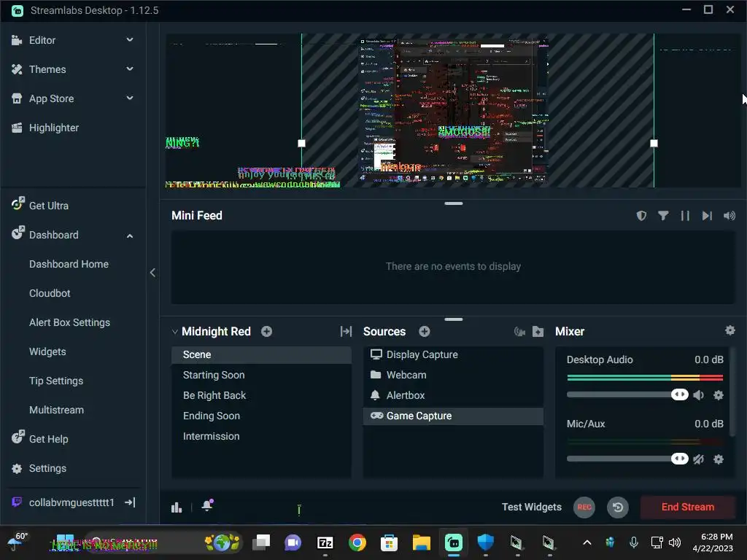Open Tip Settings
This screenshot has width=747, height=560.
tap(56, 381)
